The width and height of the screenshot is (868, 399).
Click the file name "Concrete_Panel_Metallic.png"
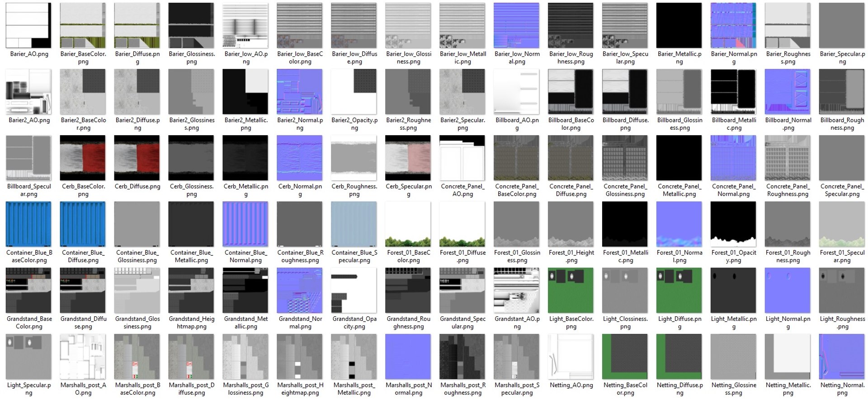(x=679, y=190)
